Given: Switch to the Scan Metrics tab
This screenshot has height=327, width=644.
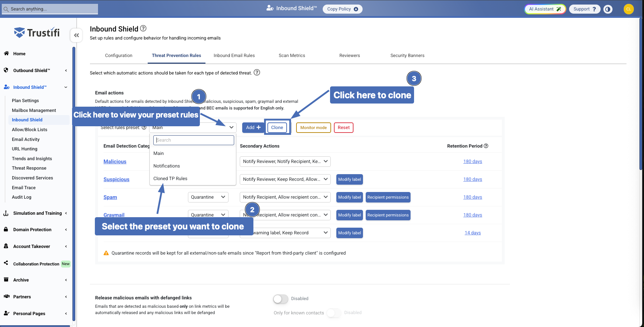Looking at the screenshot, I should click(x=292, y=56).
